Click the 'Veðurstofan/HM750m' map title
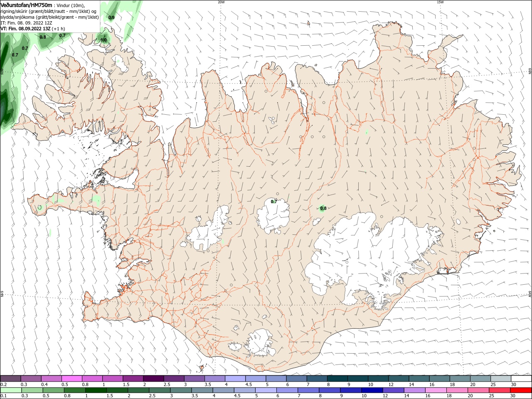 pos(26,5)
